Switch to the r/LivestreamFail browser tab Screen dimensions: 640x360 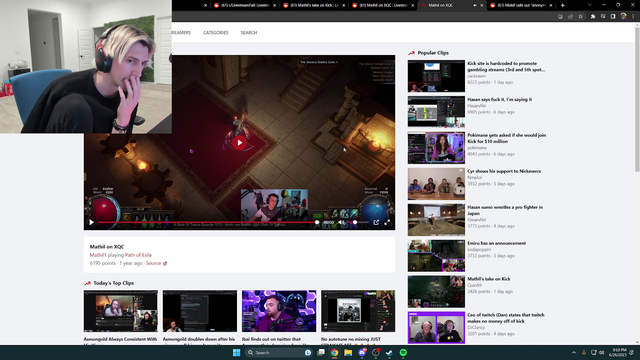[244, 5]
